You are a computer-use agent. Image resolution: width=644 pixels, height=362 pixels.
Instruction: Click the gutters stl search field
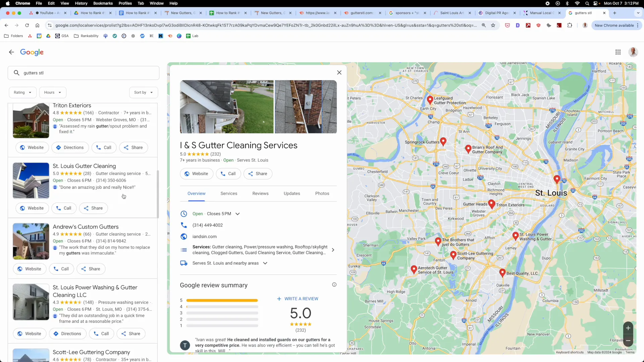[84, 73]
